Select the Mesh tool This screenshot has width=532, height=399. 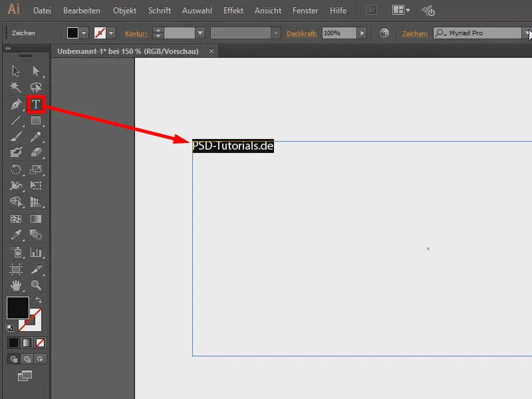[15, 219]
